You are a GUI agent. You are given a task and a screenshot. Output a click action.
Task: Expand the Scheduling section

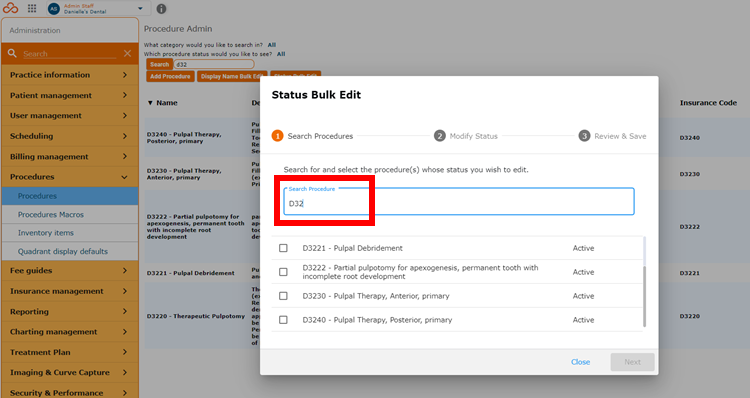click(x=70, y=136)
